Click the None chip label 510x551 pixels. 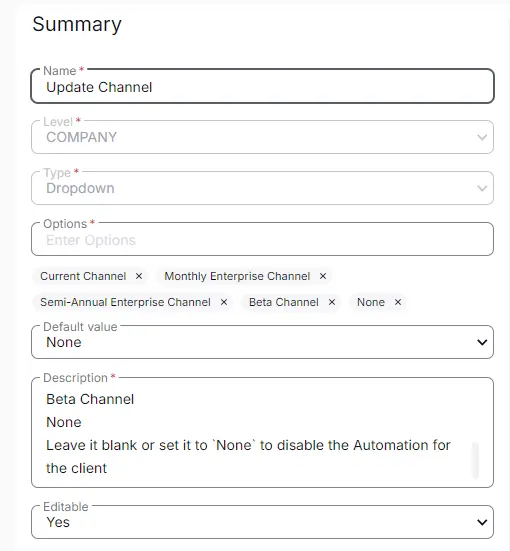point(371,302)
